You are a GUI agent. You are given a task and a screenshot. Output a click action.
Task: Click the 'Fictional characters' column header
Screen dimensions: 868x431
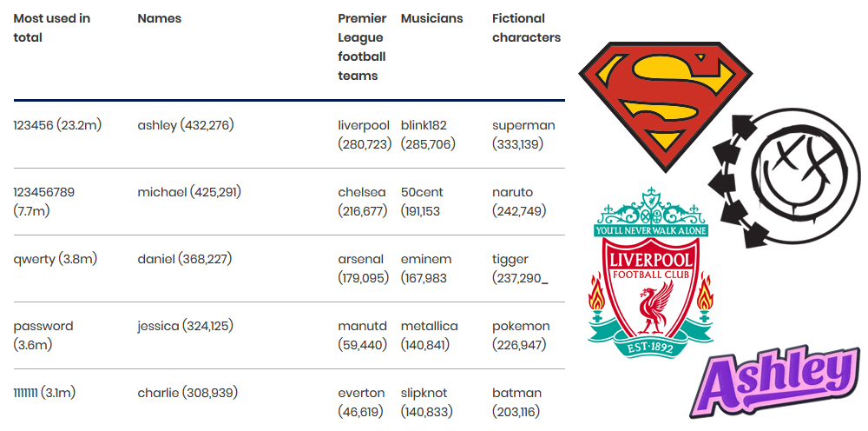[527, 28]
